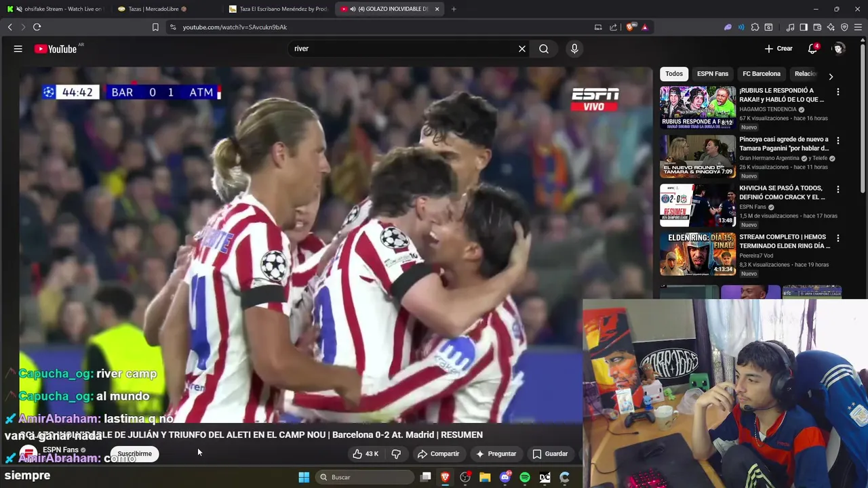868x488 pixels.
Task: Click the taskbar Buscar search box
Action: coord(366,477)
